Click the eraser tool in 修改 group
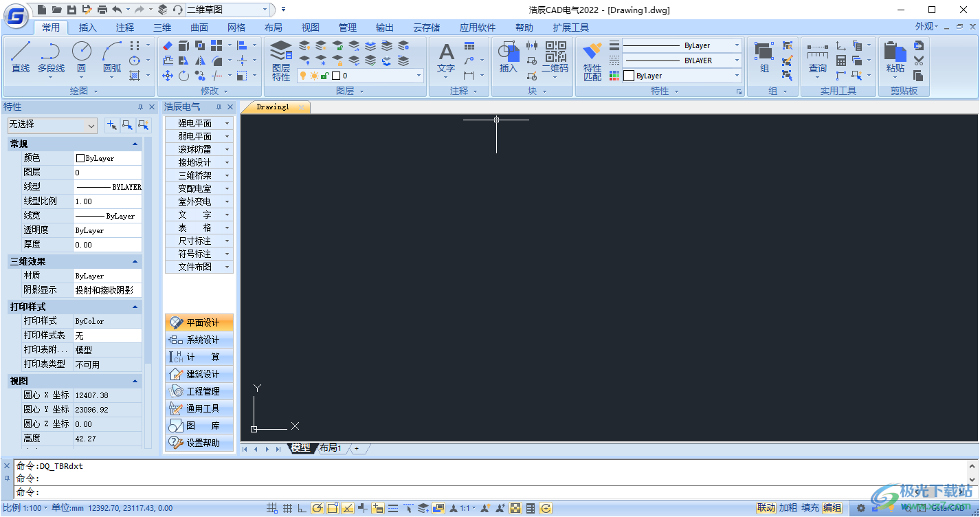Image resolution: width=980 pixels, height=517 pixels. click(x=168, y=45)
